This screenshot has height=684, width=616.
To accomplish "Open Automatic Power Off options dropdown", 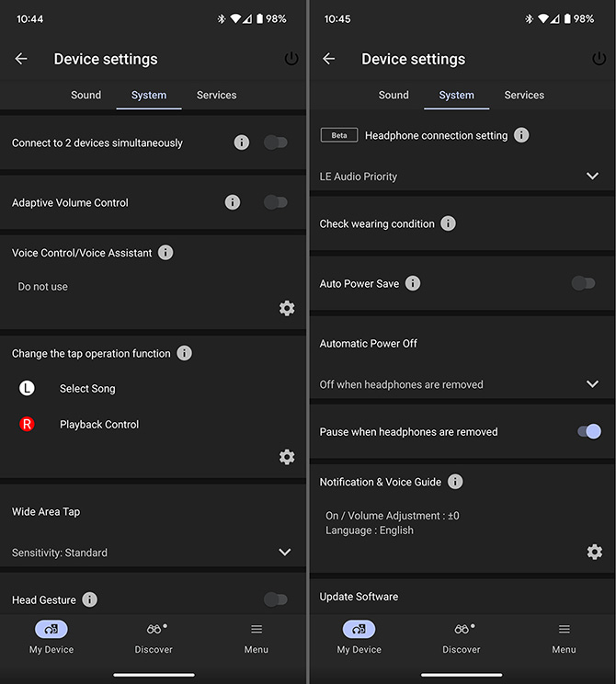I will tap(462, 384).
